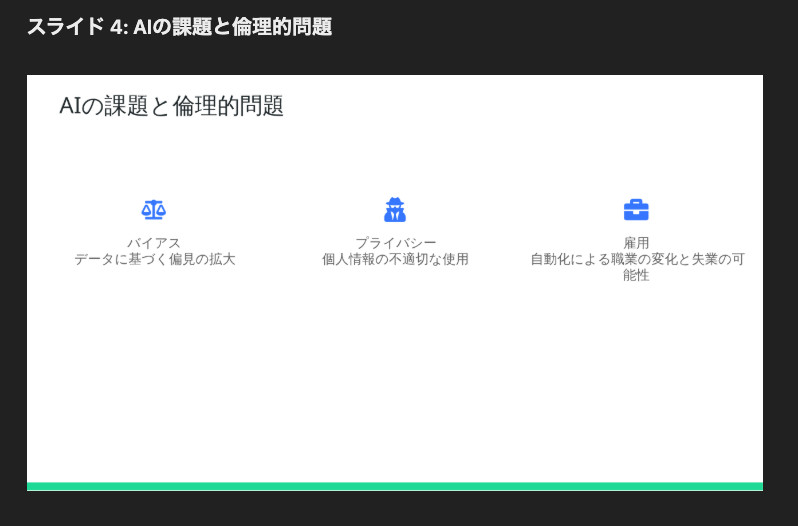The width and height of the screenshot is (798, 526).
Task: Click the text '自動化による職業の変化と失業の可能性'
Action: click(637, 267)
